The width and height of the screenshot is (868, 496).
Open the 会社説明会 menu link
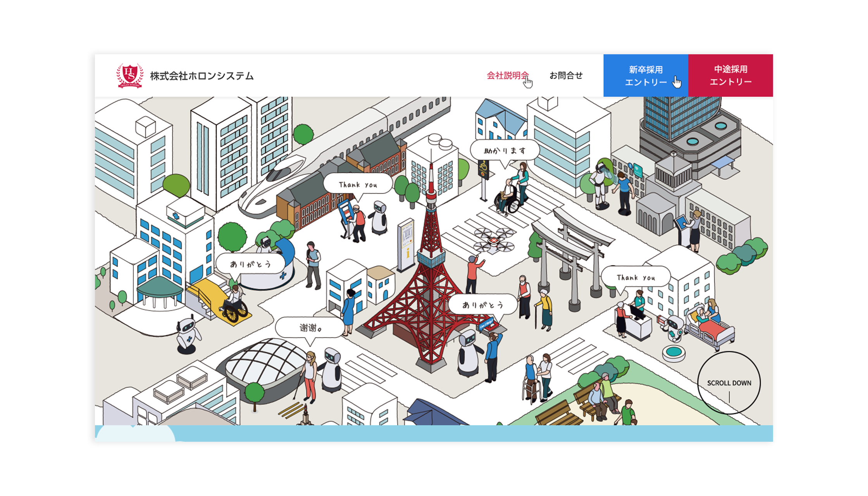point(507,76)
